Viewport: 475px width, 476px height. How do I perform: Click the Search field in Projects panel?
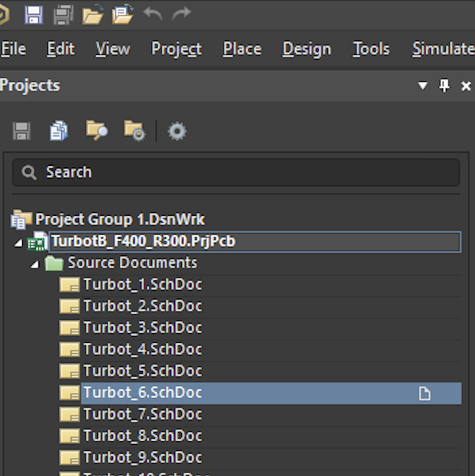click(x=236, y=172)
